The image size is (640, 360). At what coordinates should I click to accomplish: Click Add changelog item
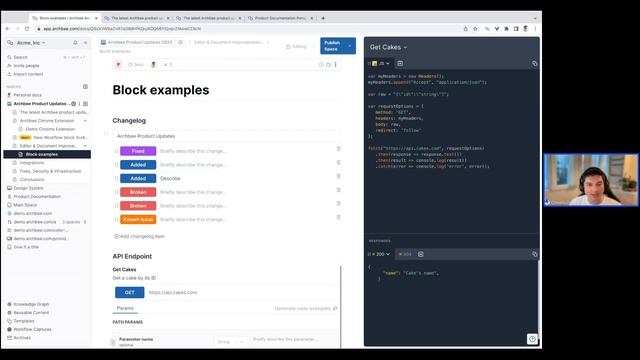(139, 236)
